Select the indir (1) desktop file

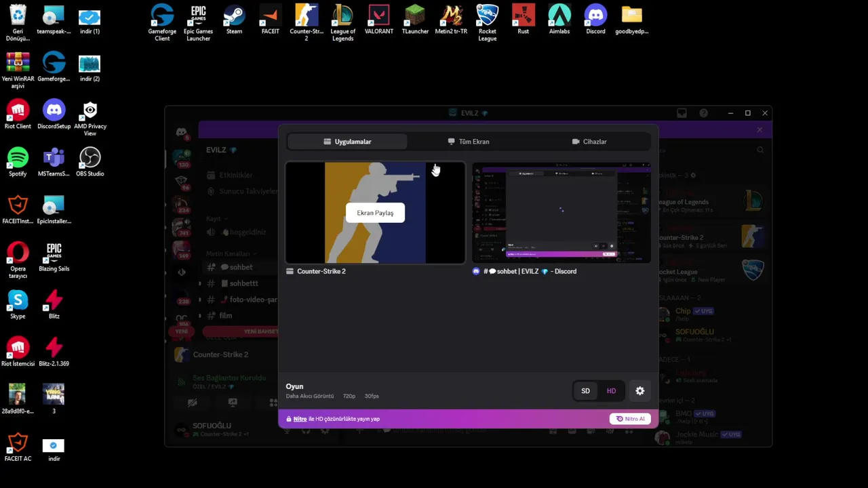coord(90,20)
